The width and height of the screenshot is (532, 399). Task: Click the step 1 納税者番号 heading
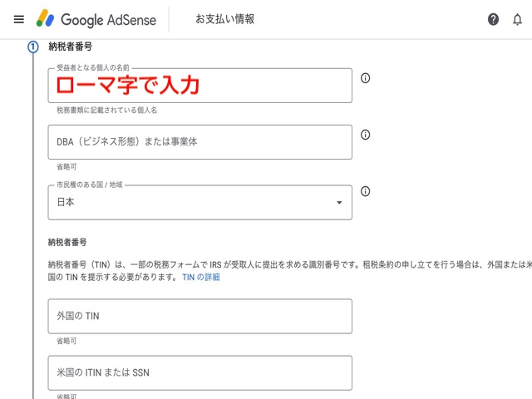(x=70, y=47)
